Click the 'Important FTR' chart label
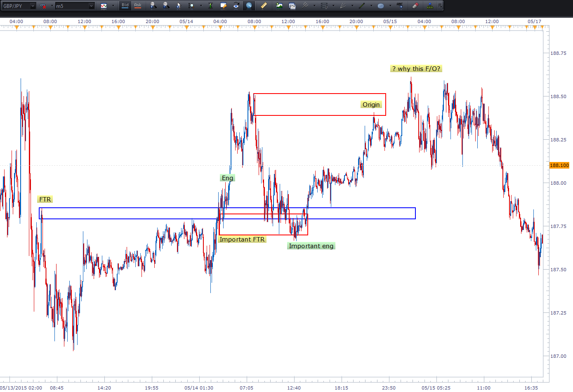 pyautogui.click(x=242, y=239)
